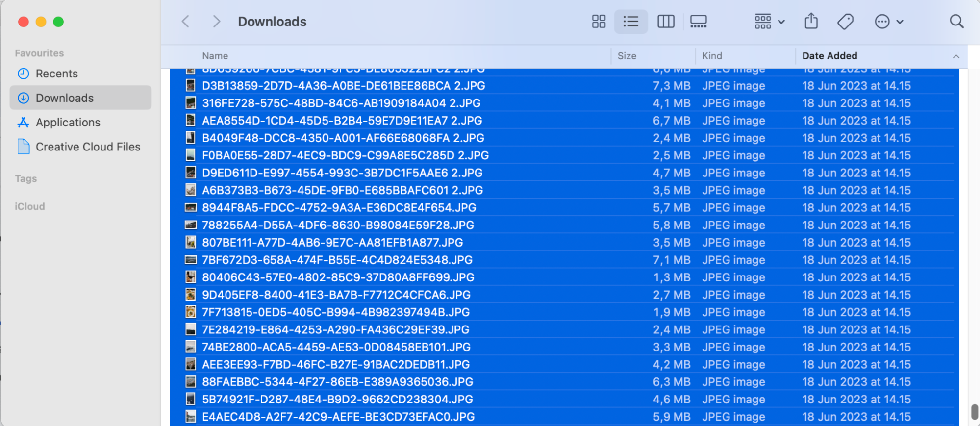Click the Downloads window title
Viewport: 980px width, 426px height.
pos(272,22)
